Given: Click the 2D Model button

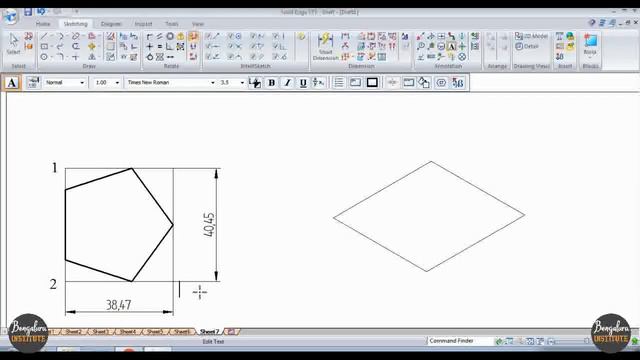Looking at the screenshot, I should pyautogui.click(x=531, y=36).
